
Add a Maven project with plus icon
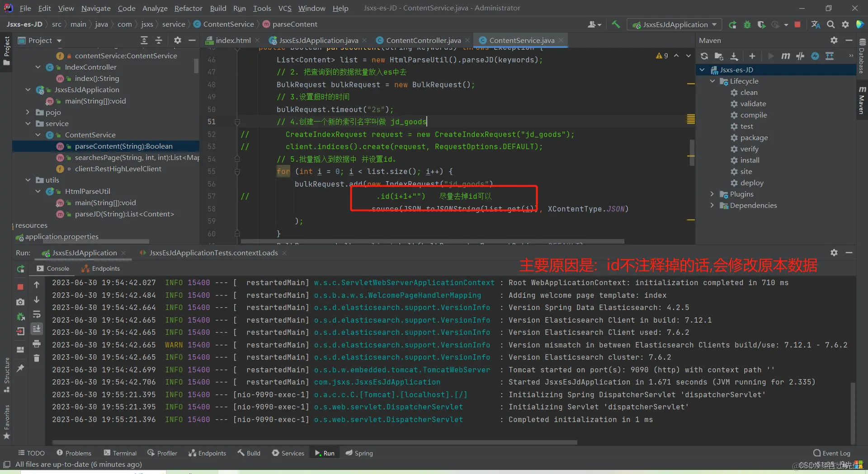point(752,56)
